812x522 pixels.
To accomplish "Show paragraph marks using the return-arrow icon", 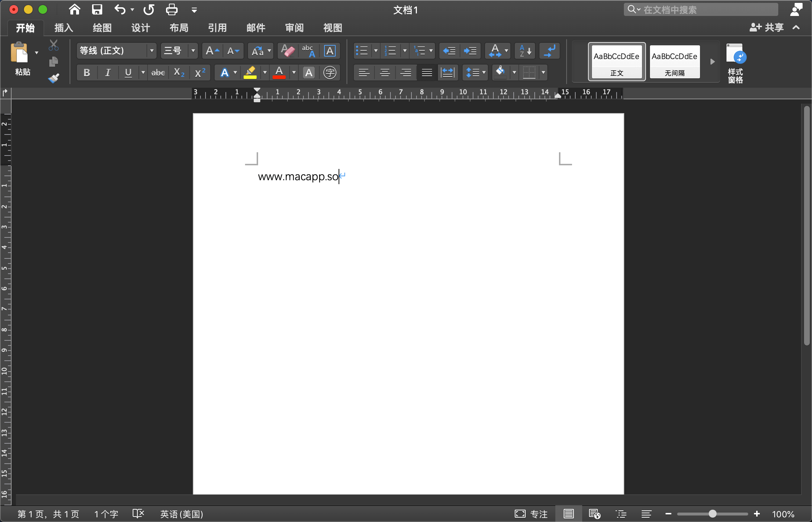I will click(550, 51).
